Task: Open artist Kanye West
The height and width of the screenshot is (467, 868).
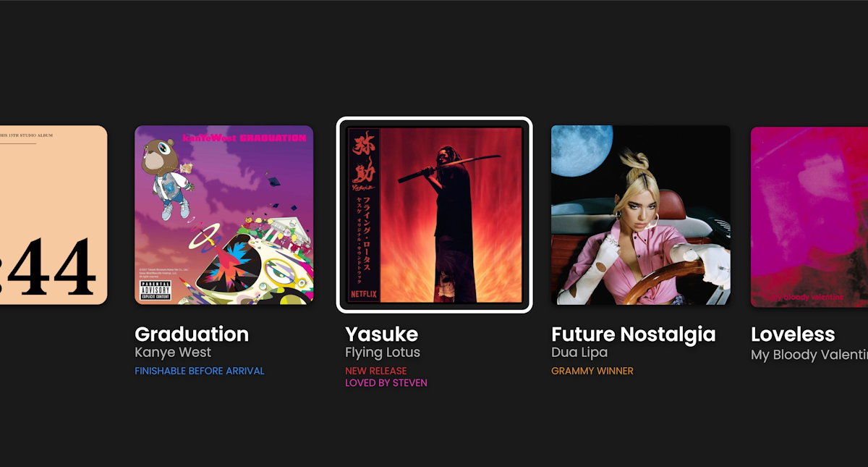Action: coord(173,353)
